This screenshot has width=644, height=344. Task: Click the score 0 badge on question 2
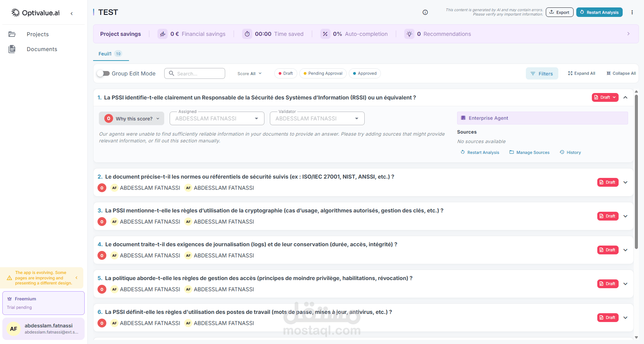coord(102,188)
